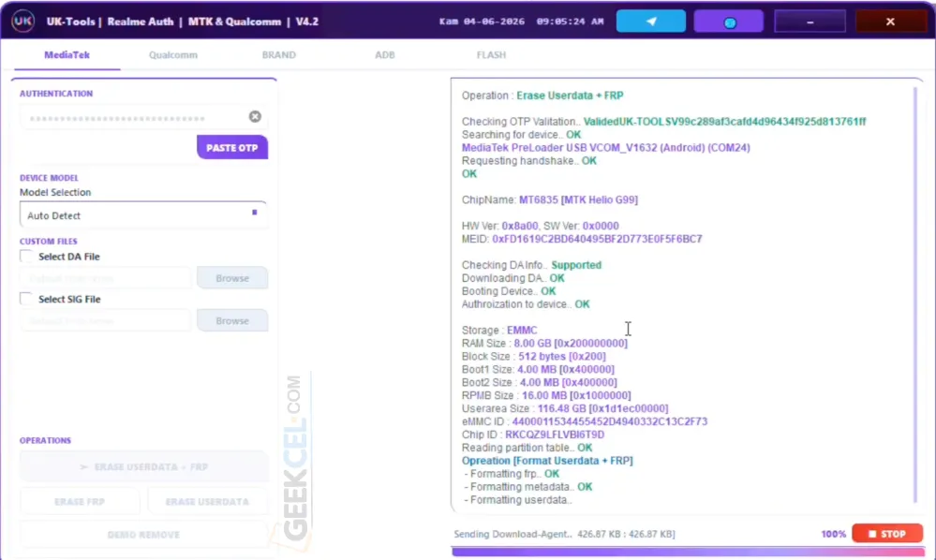Browse for a DA file
936x560 pixels.
point(232,278)
